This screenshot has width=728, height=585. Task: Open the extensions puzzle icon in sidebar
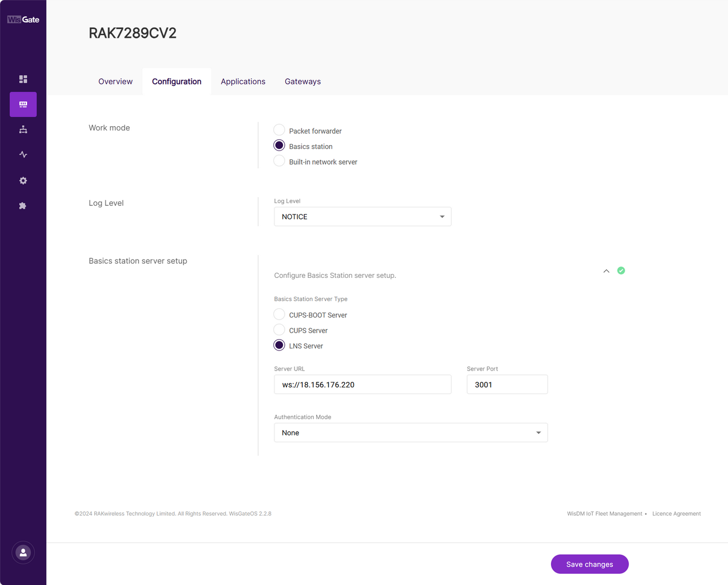(x=23, y=206)
